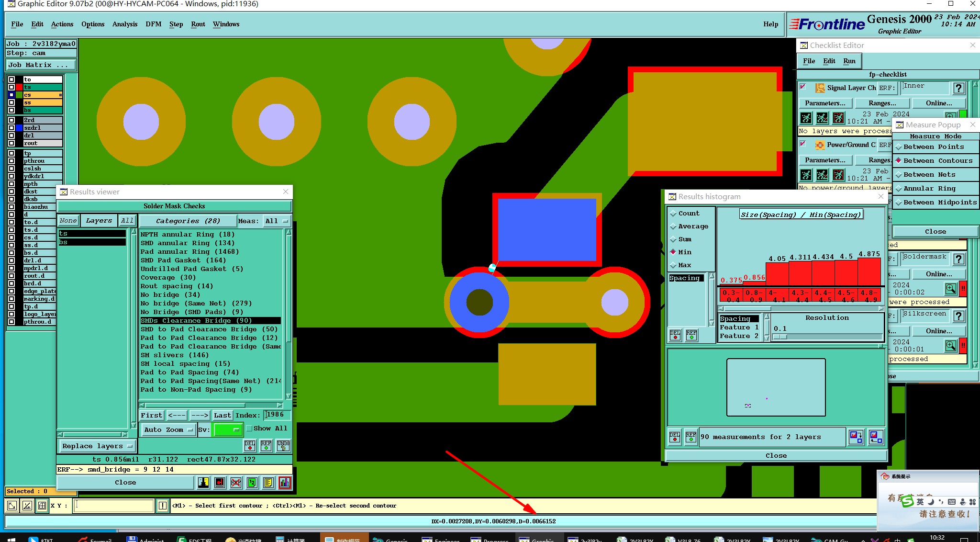The image size is (980, 542).
Task: Open the DFM menu
Action: pyautogui.click(x=153, y=24)
